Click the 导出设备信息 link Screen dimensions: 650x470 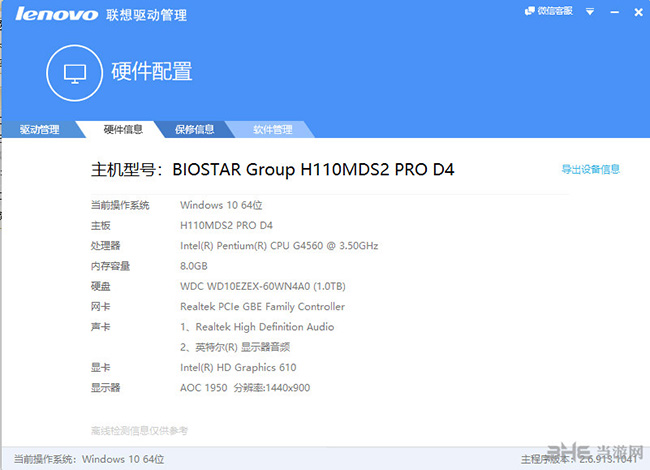click(590, 169)
